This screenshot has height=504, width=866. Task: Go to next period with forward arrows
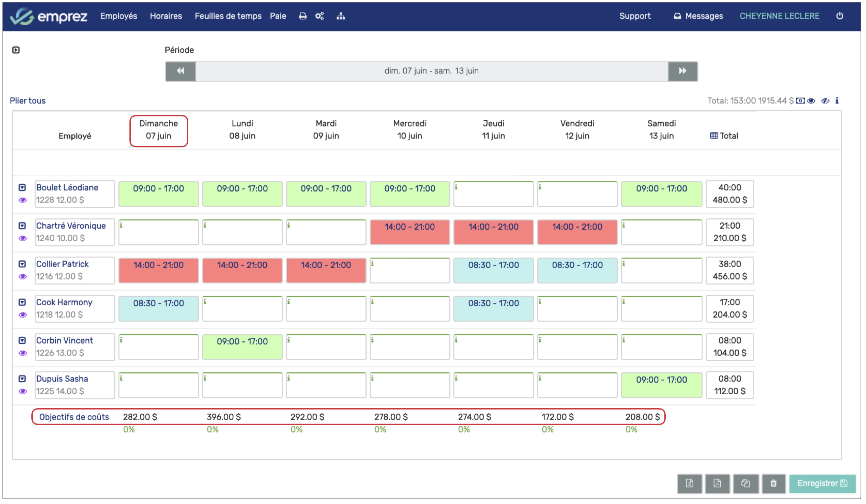[x=683, y=71]
